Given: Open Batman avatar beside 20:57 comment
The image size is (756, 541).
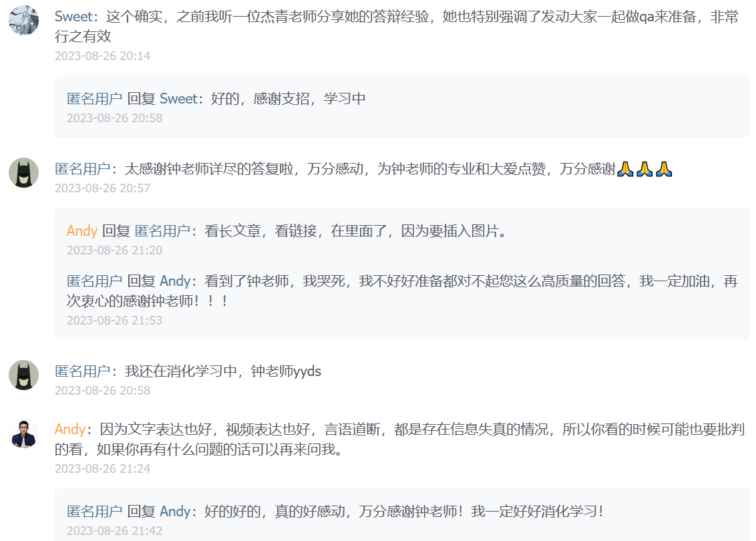Looking at the screenshot, I should point(23,172).
